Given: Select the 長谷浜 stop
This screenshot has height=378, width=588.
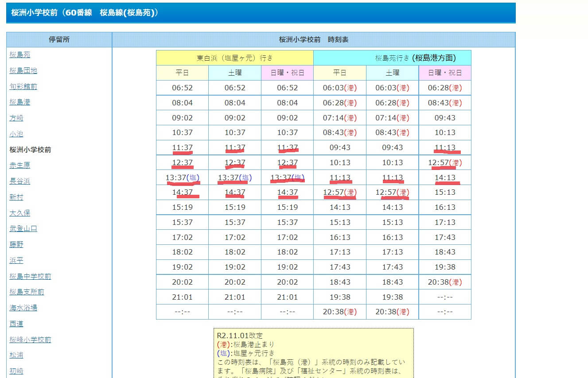Looking at the screenshot, I should 20,181.
